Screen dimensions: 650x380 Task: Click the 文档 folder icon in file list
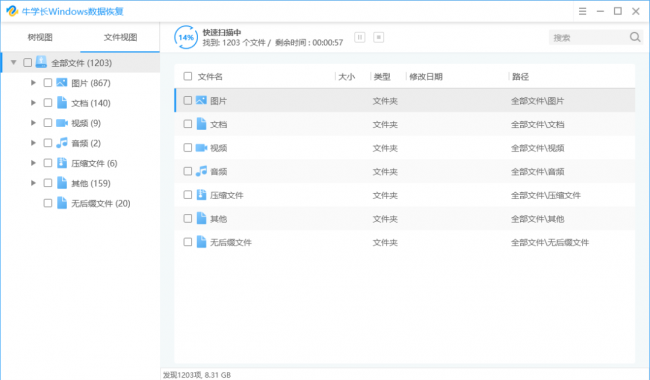tap(201, 123)
